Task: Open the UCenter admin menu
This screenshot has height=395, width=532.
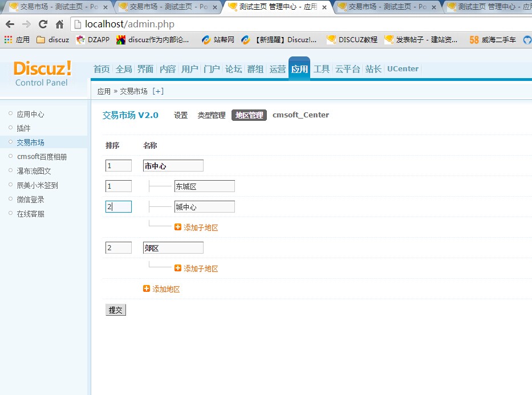Action: pos(403,69)
